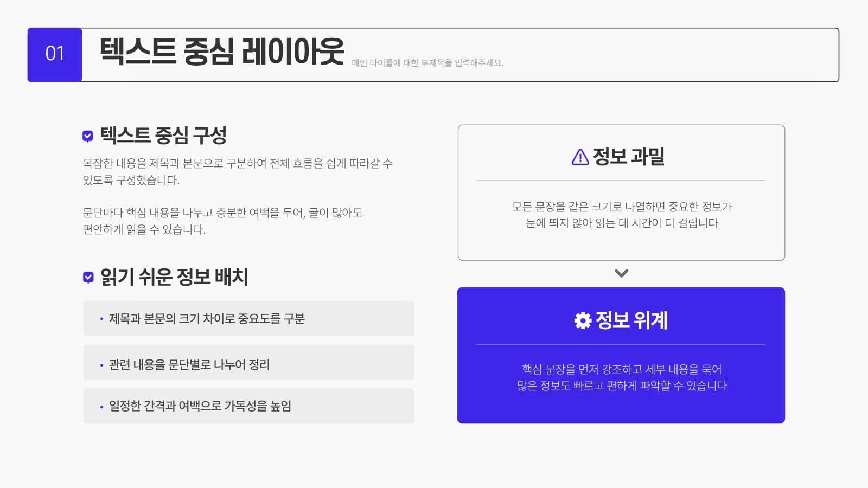The width and height of the screenshot is (868, 488).
Task: Click the text 모든 문장을 같은 크기로 나열하면 중요한 정보가
Action: (622, 207)
